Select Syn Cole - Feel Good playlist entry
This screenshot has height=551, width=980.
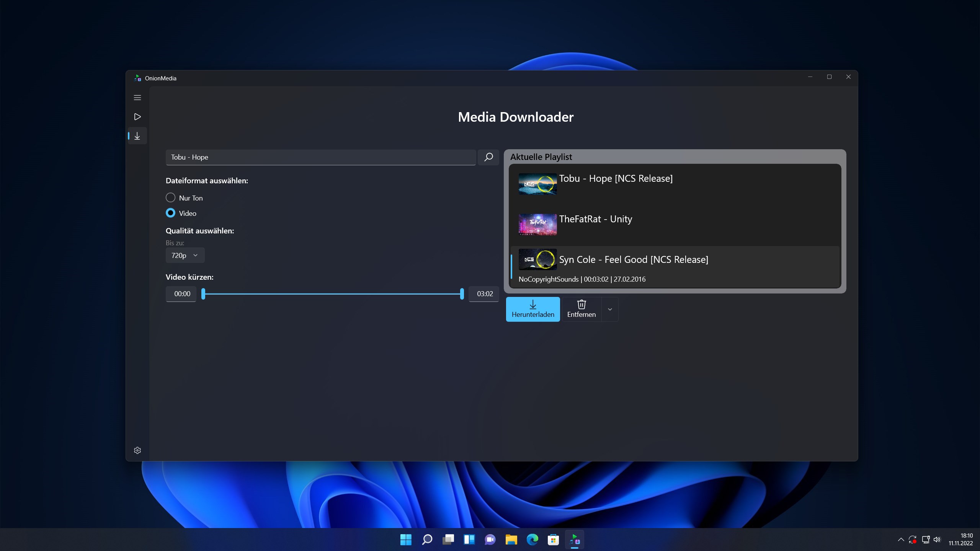click(675, 267)
